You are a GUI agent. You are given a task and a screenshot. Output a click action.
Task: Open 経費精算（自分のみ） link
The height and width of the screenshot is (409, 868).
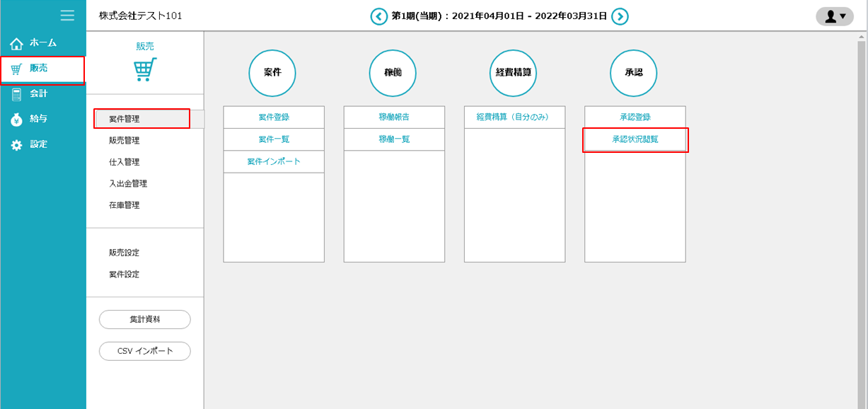click(x=514, y=117)
